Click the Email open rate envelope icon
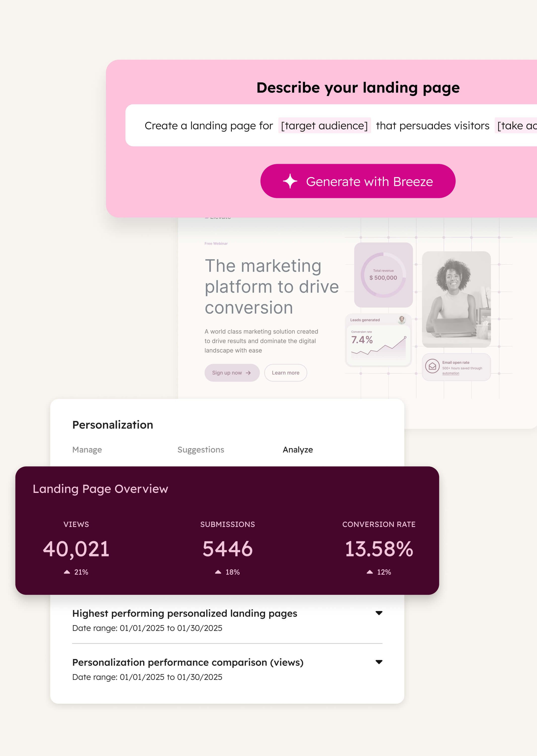The width and height of the screenshot is (537, 756). pos(432,366)
